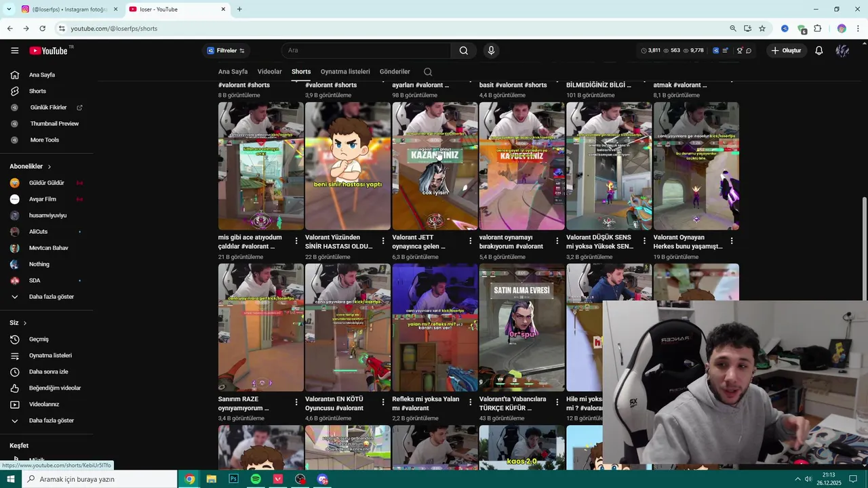Select the Shorts channel tab
Image resolution: width=868 pixels, height=488 pixels.
[x=301, y=71]
